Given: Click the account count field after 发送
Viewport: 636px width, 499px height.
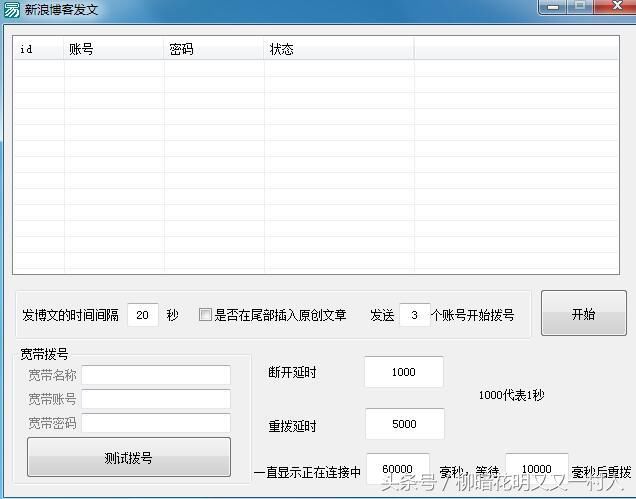Looking at the screenshot, I should [415, 315].
